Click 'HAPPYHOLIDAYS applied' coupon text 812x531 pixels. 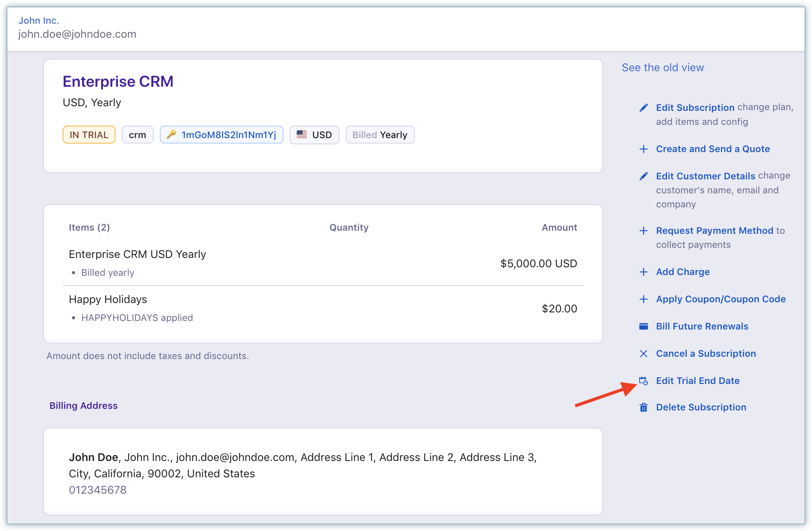click(137, 318)
